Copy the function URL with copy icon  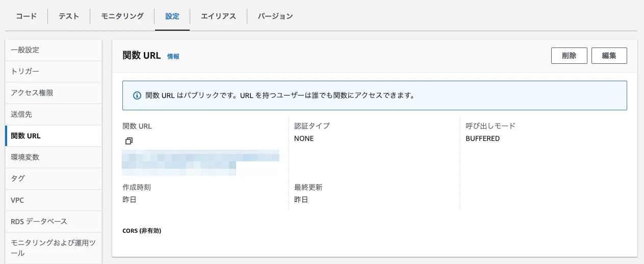(129, 140)
